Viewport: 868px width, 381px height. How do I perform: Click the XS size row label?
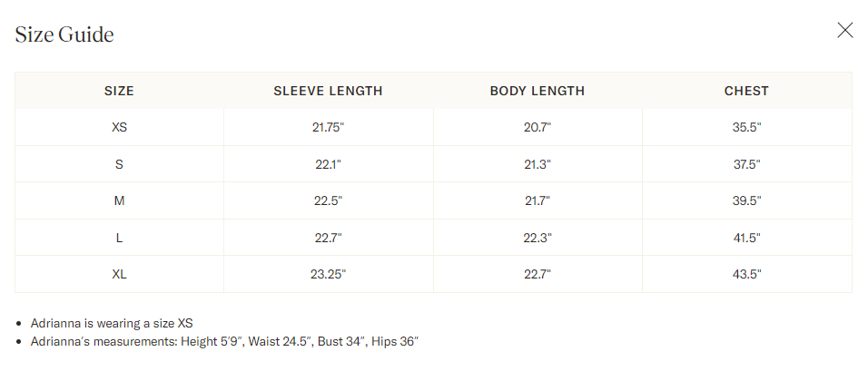point(119,128)
